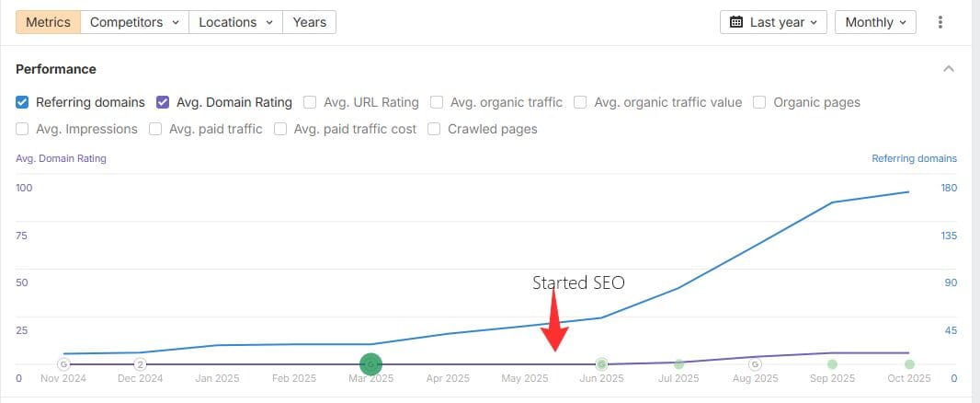Disable the Avg. Domain Rating checkbox
980x403 pixels.
pos(163,102)
